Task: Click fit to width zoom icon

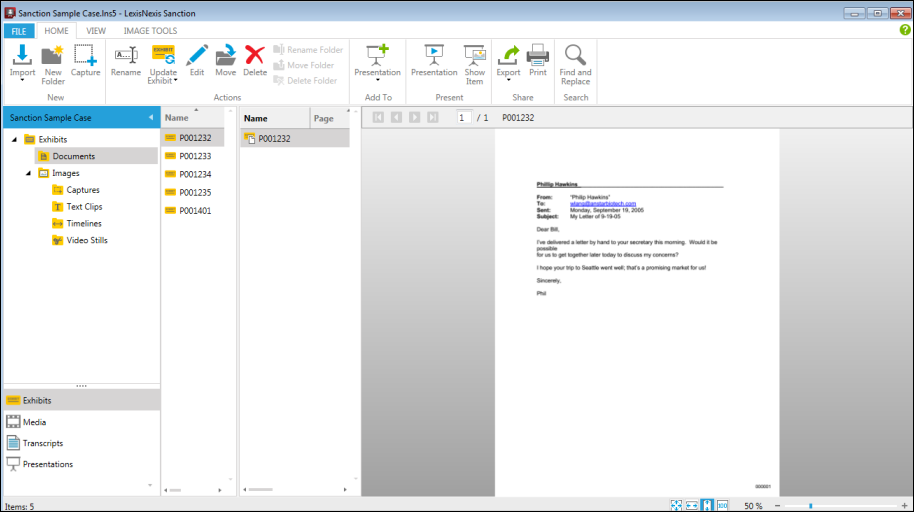Action: [x=692, y=506]
